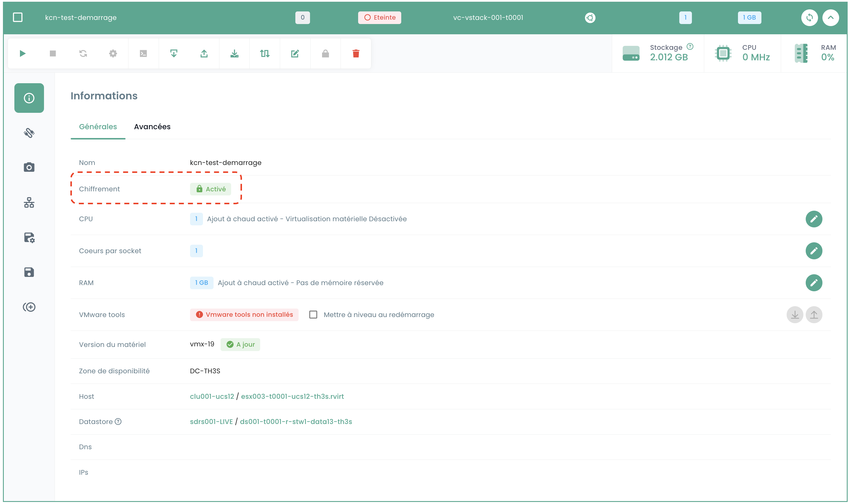This screenshot has width=850, height=504.
Task: Open the floppy disk storage sidebar icon
Action: 29,272
